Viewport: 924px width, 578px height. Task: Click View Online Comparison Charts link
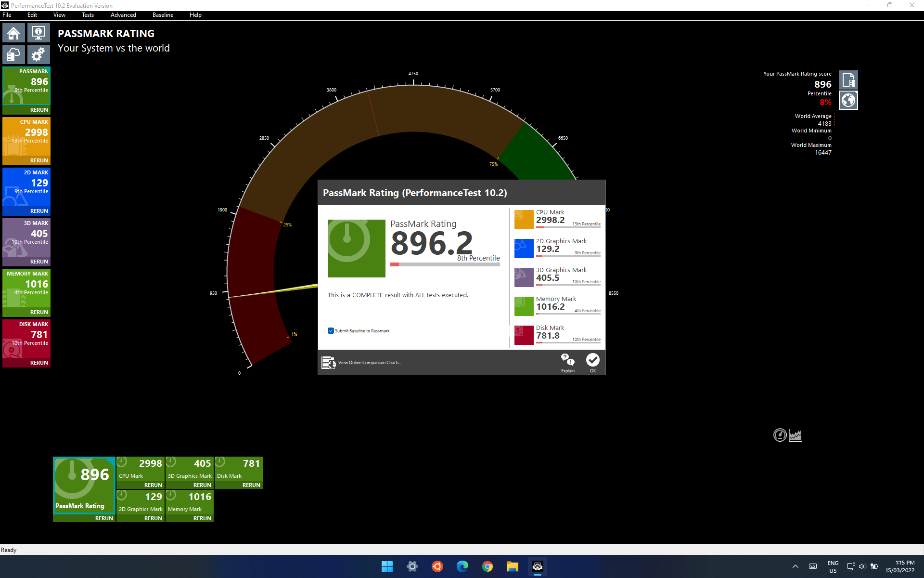coord(370,363)
